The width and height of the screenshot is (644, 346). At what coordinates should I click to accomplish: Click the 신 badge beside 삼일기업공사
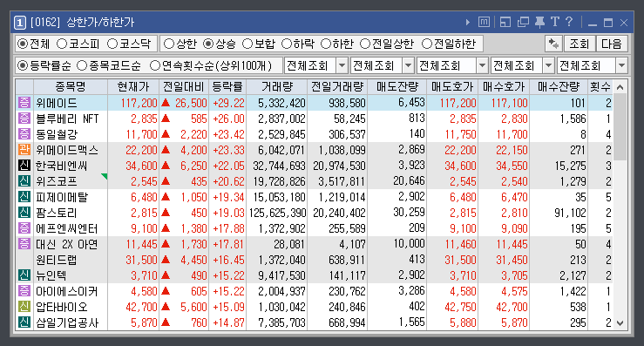point(24,322)
